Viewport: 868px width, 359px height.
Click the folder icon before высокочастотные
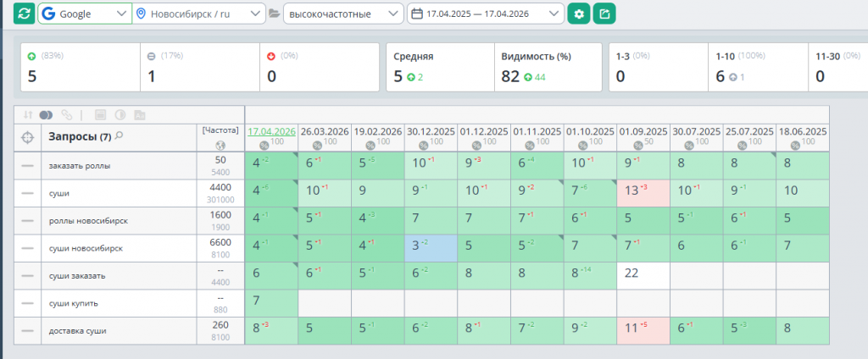274,14
